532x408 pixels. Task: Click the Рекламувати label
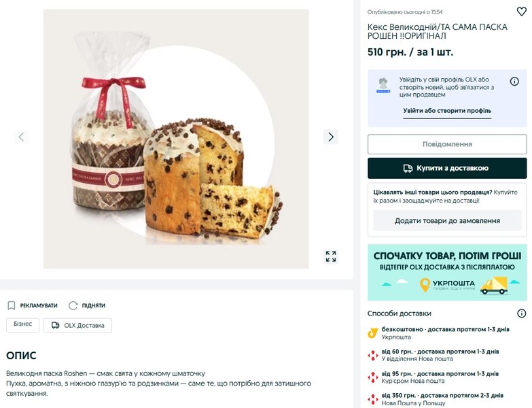pos(39,305)
